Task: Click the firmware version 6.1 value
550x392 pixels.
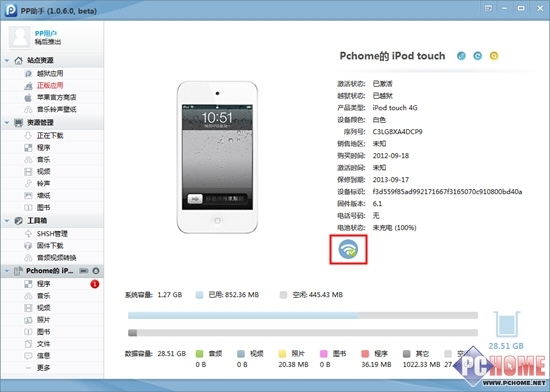Action: (x=377, y=204)
